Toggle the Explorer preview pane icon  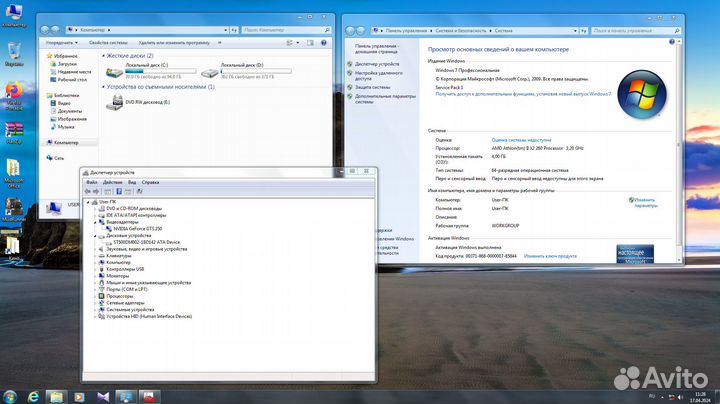point(310,43)
